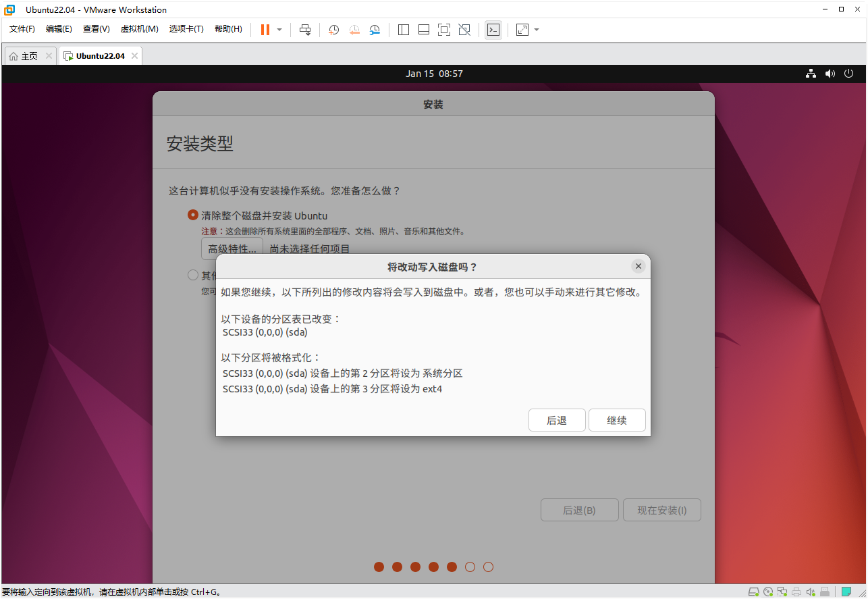Open the Ubuntu power menu icon
This screenshot has width=868, height=599.
click(849, 74)
